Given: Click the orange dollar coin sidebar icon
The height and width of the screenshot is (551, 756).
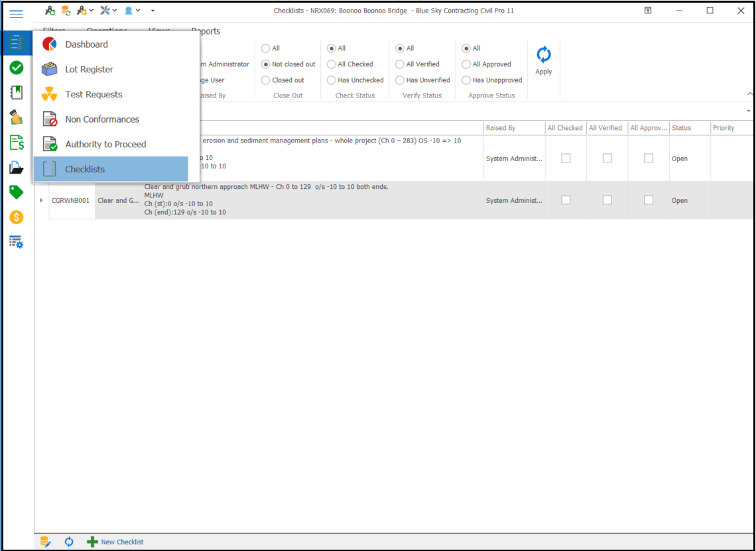Looking at the screenshot, I should (17, 217).
